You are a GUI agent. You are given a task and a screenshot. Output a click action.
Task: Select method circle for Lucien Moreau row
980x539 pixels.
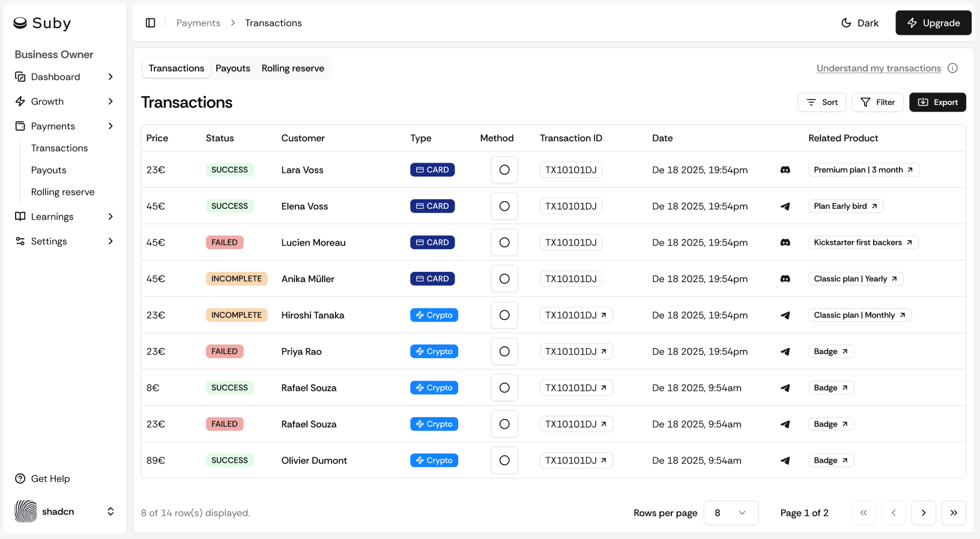coord(504,242)
